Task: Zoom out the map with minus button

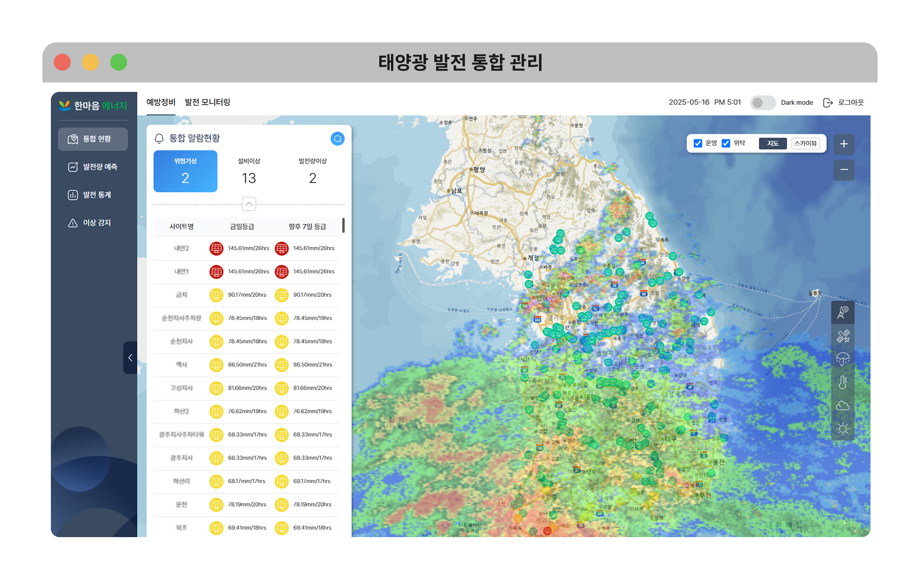Action: pyautogui.click(x=844, y=170)
